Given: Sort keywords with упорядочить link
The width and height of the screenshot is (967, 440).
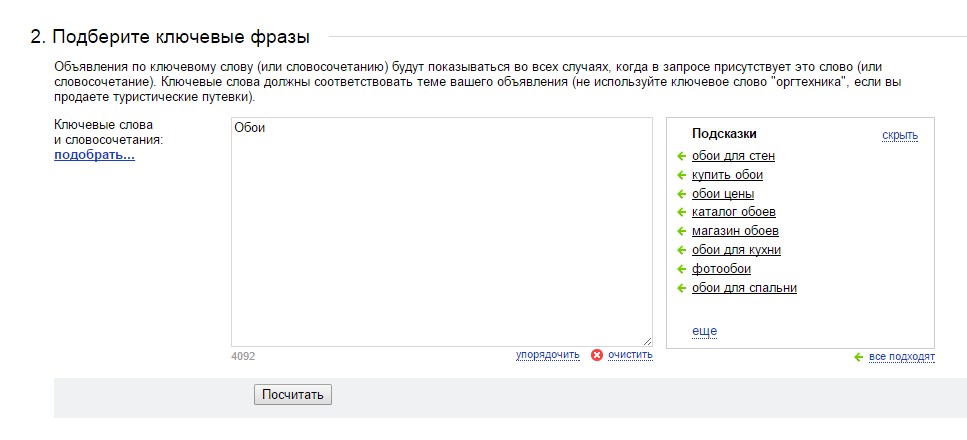Looking at the screenshot, I should click(x=548, y=355).
